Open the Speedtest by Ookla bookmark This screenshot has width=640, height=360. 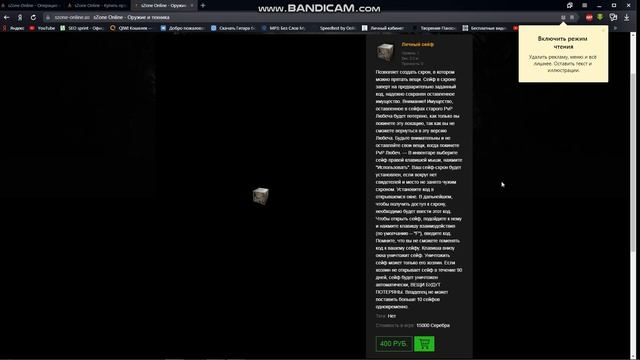click(334, 28)
